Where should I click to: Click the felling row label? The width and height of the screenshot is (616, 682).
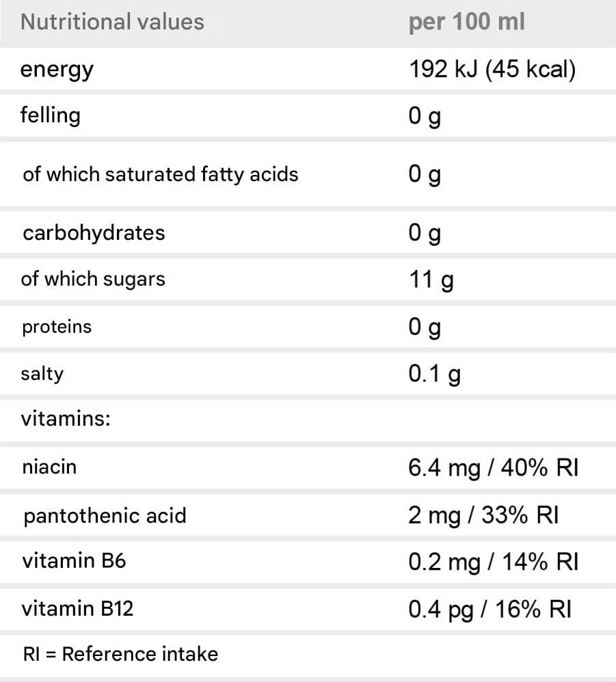pyautogui.click(x=51, y=115)
